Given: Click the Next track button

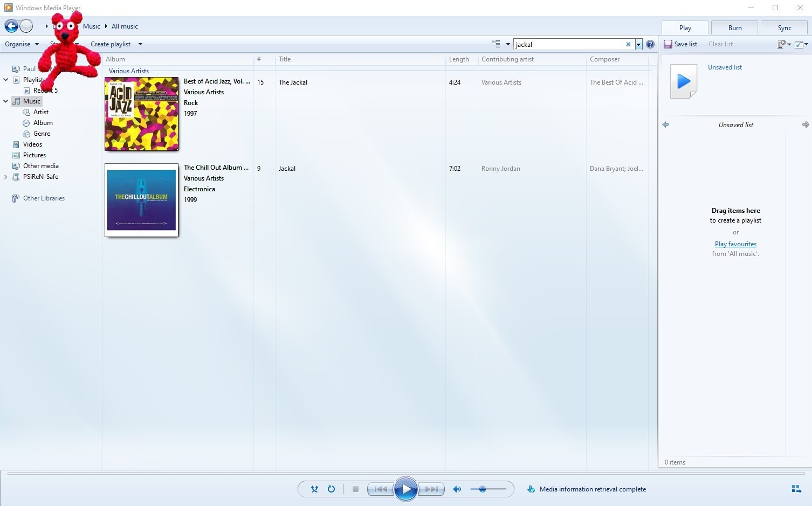Looking at the screenshot, I should (x=431, y=489).
